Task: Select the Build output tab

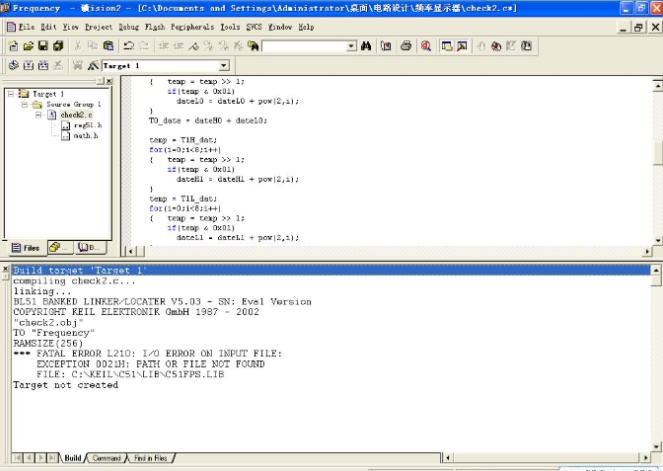Action: 72,458
